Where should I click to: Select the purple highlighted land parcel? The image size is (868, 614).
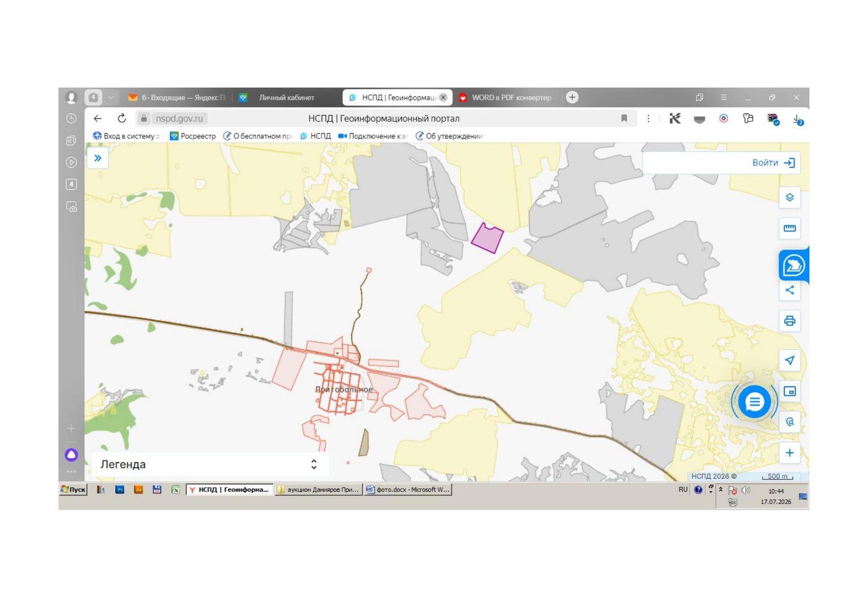487,238
